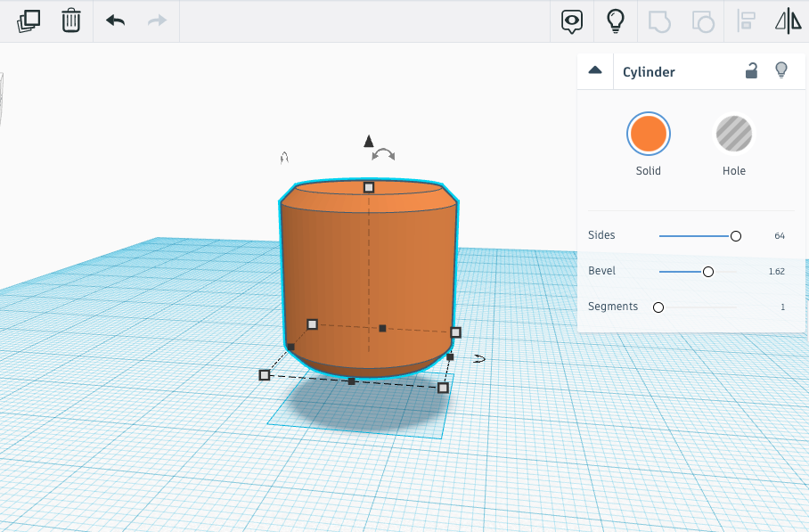Click the Ungroup shapes icon
The width and height of the screenshot is (809, 532).
point(703,21)
